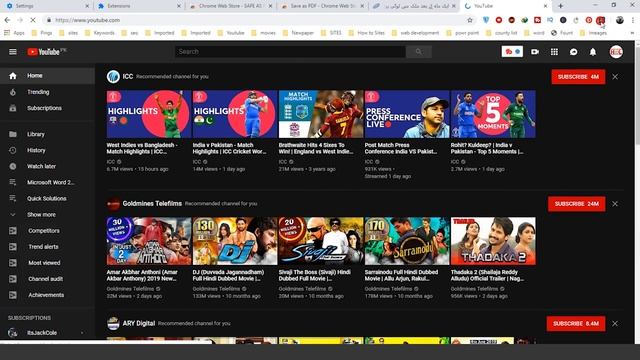This screenshot has height=360, width=640.
Task: Play the West Indies vs Bangladesh highlights thumbnail
Action: pyautogui.click(x=149, y=114)
